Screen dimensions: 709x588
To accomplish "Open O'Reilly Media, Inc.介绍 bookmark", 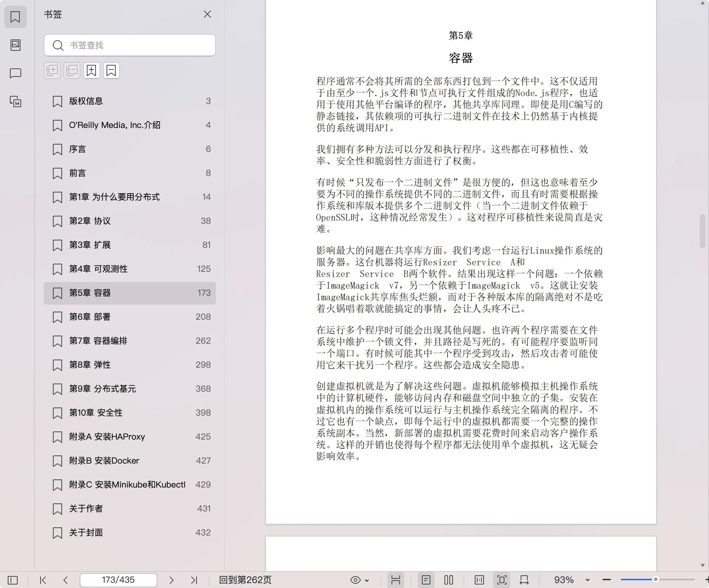I will coord(130,125).
